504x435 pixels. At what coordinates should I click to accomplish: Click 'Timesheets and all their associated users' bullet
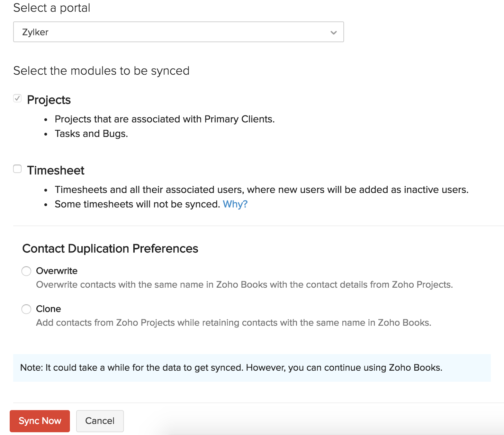coord(262,189)
